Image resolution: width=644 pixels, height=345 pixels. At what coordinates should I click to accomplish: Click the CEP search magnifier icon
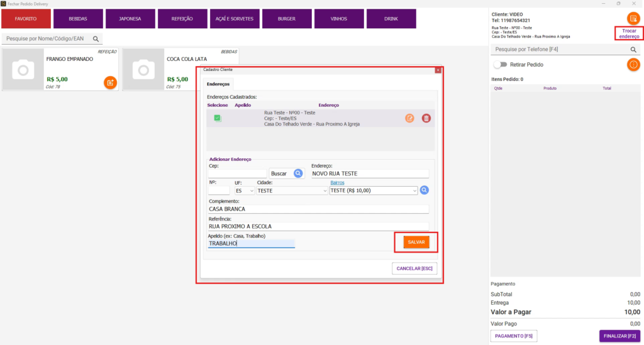click(298, 173)
